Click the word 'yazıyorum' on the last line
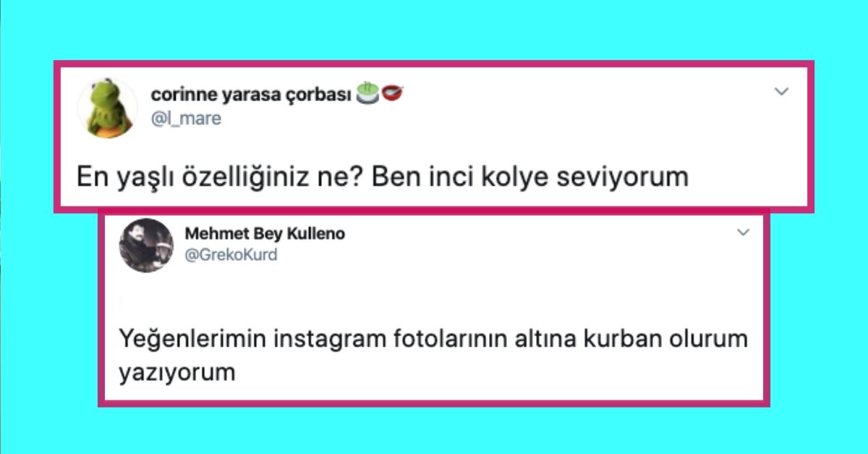Image resolution: width=868 pixels, height=454 pixels. 177,373
